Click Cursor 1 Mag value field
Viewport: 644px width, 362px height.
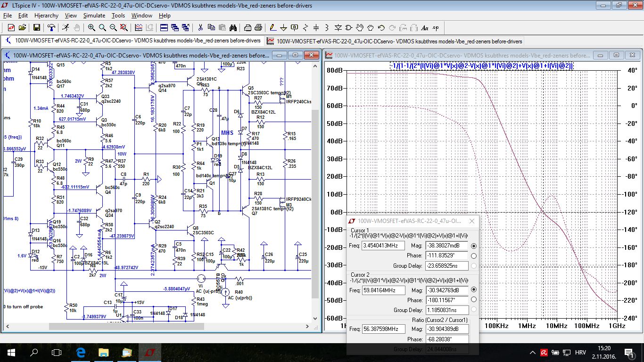(446, 246)
